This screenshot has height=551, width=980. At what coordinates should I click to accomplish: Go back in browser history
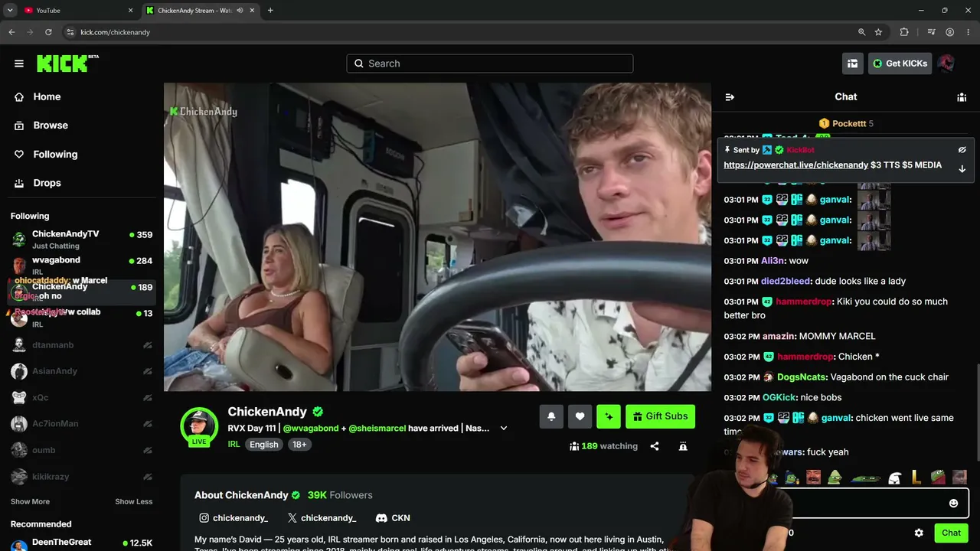pos(11,32)
